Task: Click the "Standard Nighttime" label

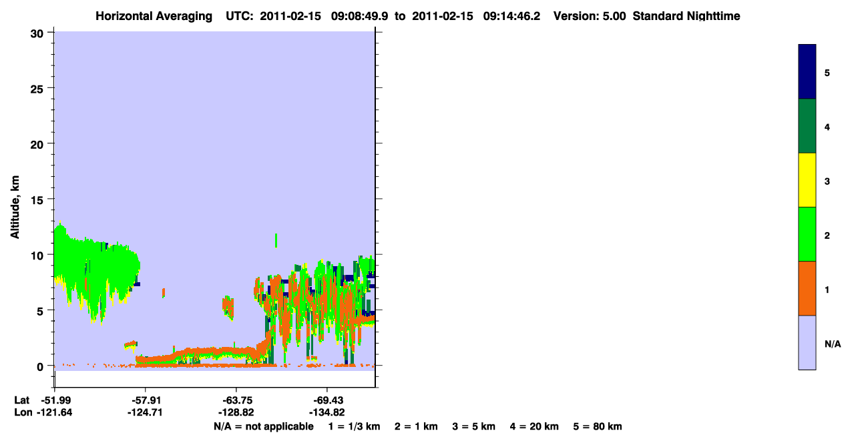Action: point(686,16)
